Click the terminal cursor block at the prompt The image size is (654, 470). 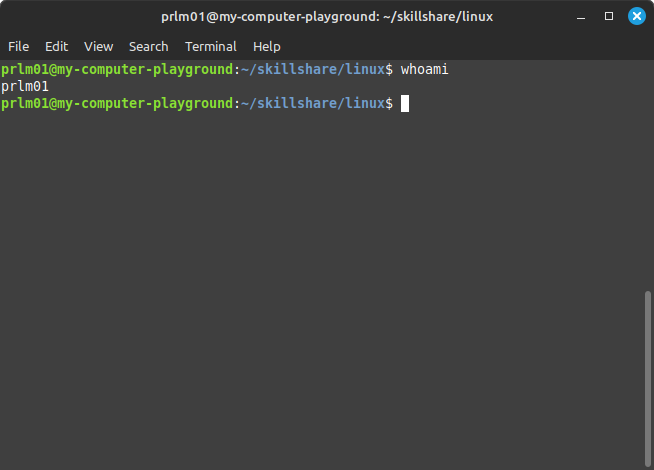[405, 103]
